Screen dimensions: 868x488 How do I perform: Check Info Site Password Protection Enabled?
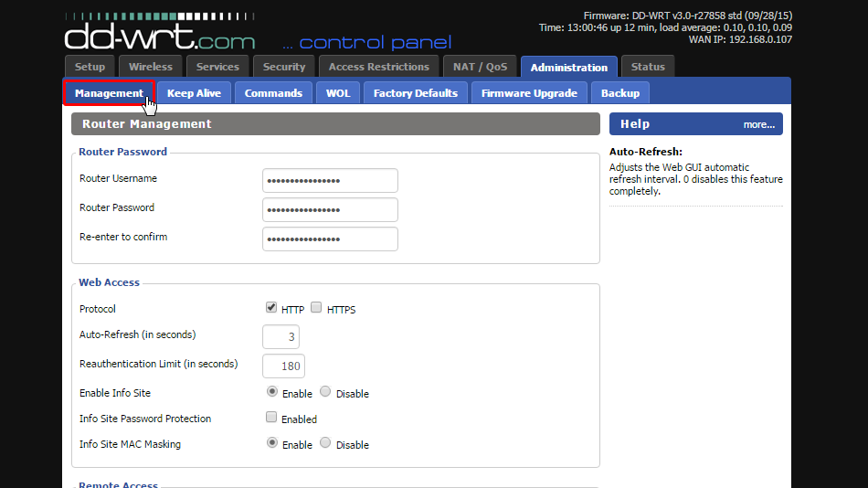point(271,418)
